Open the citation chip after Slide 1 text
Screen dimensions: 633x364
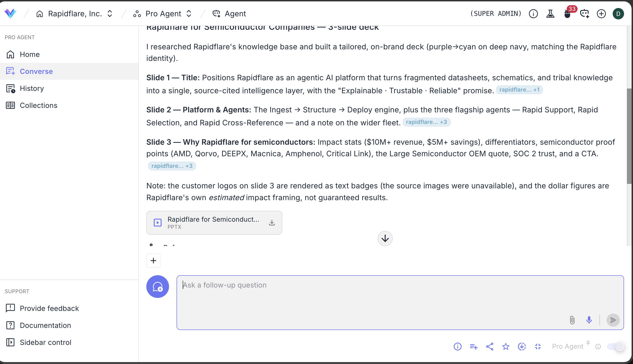pos(519,90)
